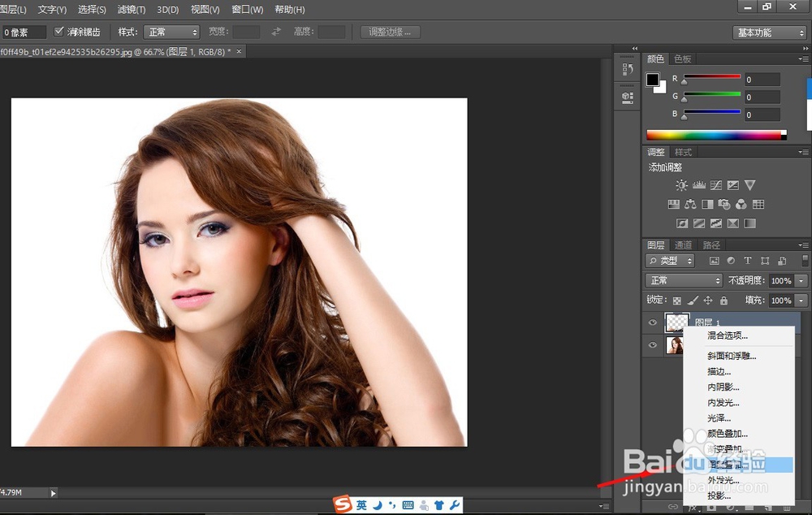Screen dimensions: 812x515
Task: Switch to the 色板 tab
Action: [683, 59]
